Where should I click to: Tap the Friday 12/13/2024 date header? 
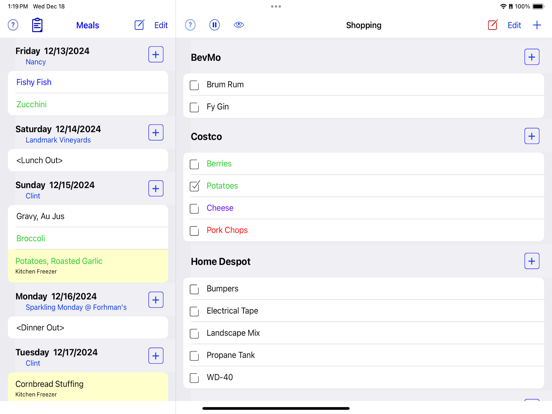click(x=52, y=51)
